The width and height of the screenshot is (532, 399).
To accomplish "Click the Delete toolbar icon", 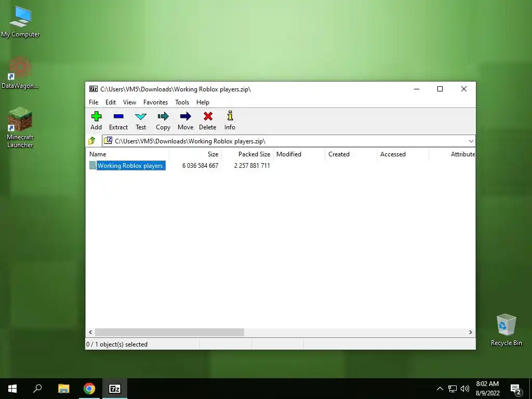I will pos(208,121).
